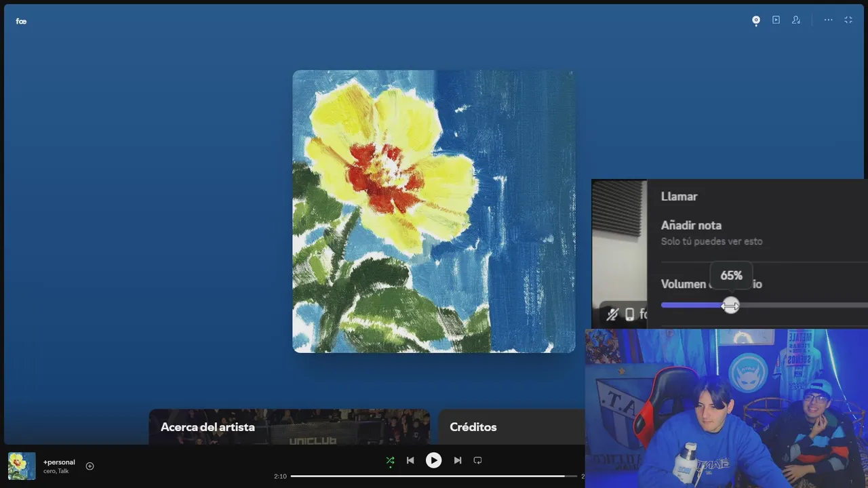868x488 pixels.
Task: Open the 'Acerca del artista' card
Action: click(x=290, y=427)
